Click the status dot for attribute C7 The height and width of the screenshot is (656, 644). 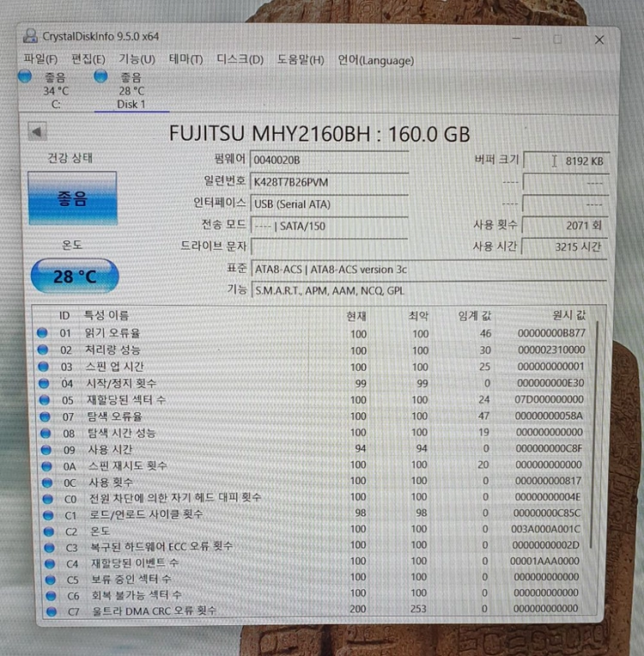[x=52, y=611]
